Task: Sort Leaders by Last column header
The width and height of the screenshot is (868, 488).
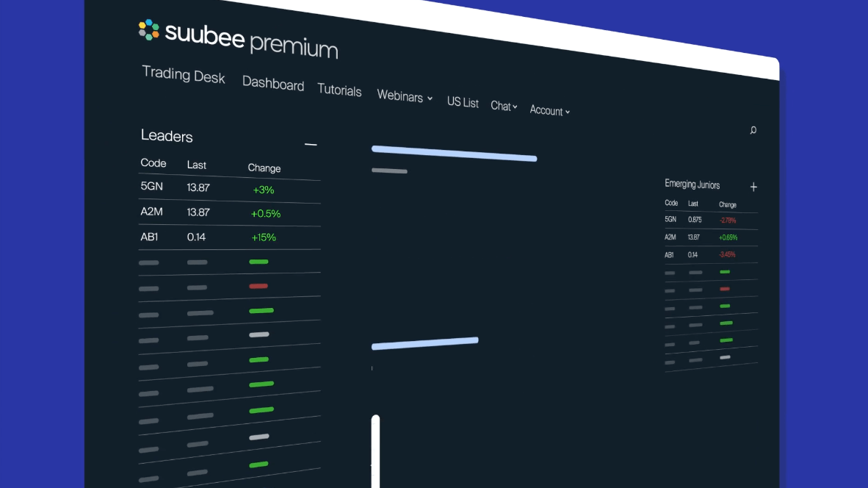Action: pos(197,165)
